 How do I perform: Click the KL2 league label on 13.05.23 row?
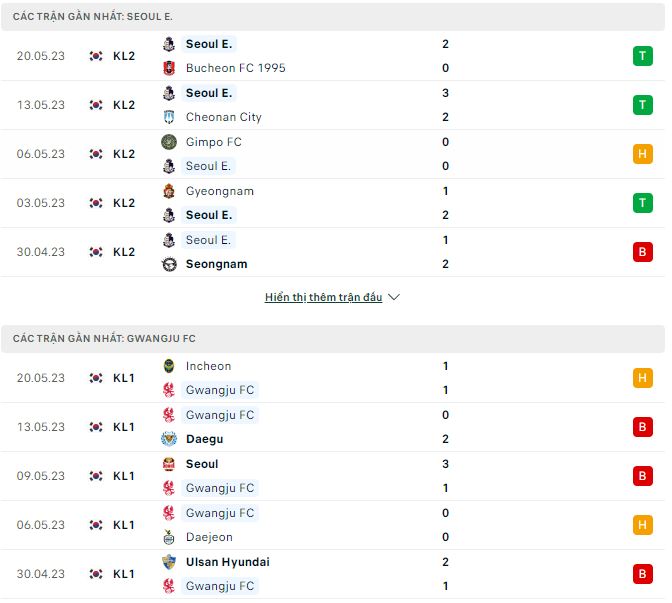coord(124,105)
